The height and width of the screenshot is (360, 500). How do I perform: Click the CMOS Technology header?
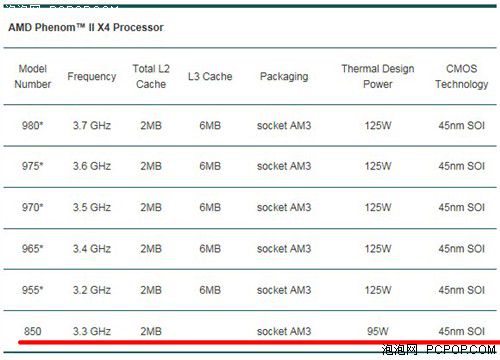point(462,76)
